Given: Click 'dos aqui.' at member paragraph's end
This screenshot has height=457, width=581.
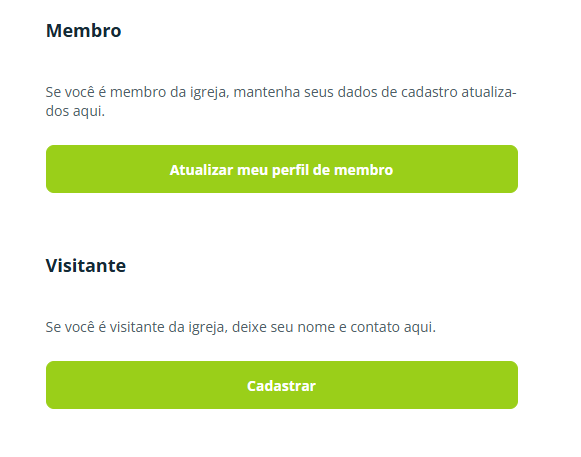Looking at the screenshot, I should (x=75, y=111).
